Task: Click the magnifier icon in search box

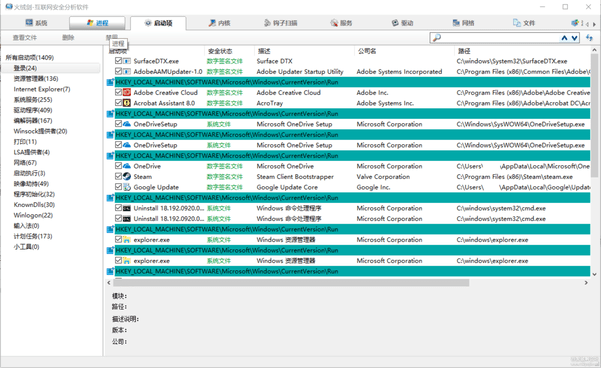Action: pyautogui.click(x=437, y=38)
